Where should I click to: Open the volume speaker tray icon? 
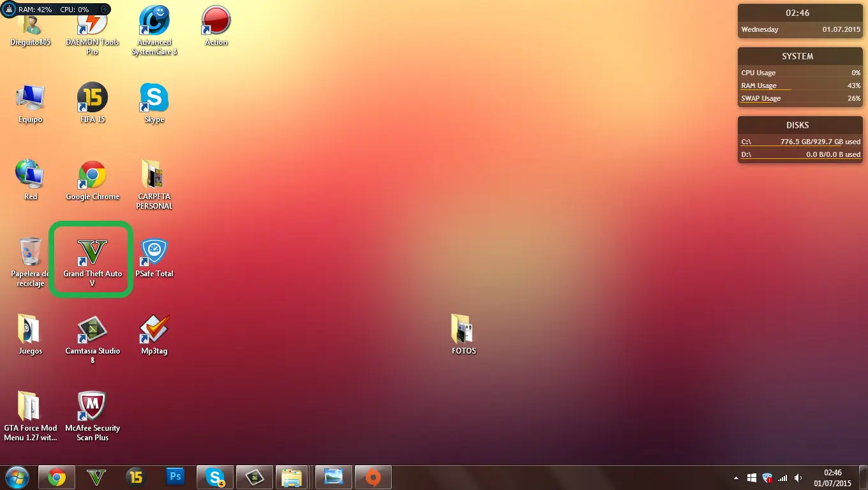click(798, 478)
